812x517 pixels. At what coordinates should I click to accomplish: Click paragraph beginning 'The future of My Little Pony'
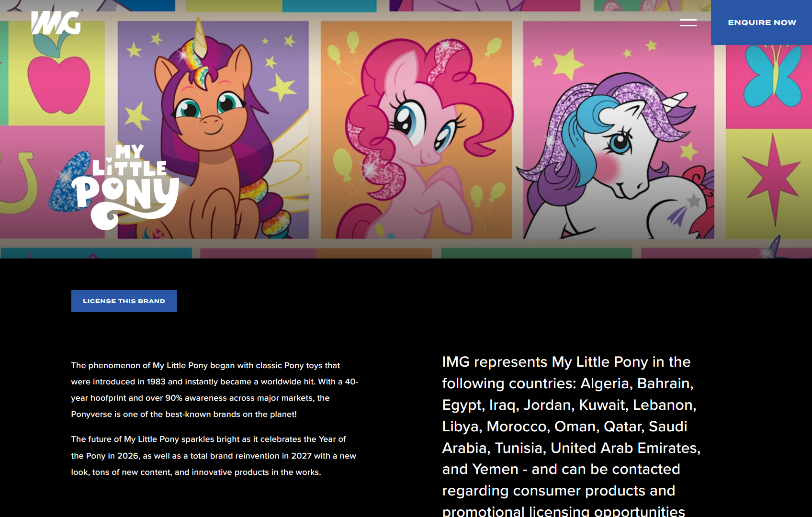tap(214, 455)
